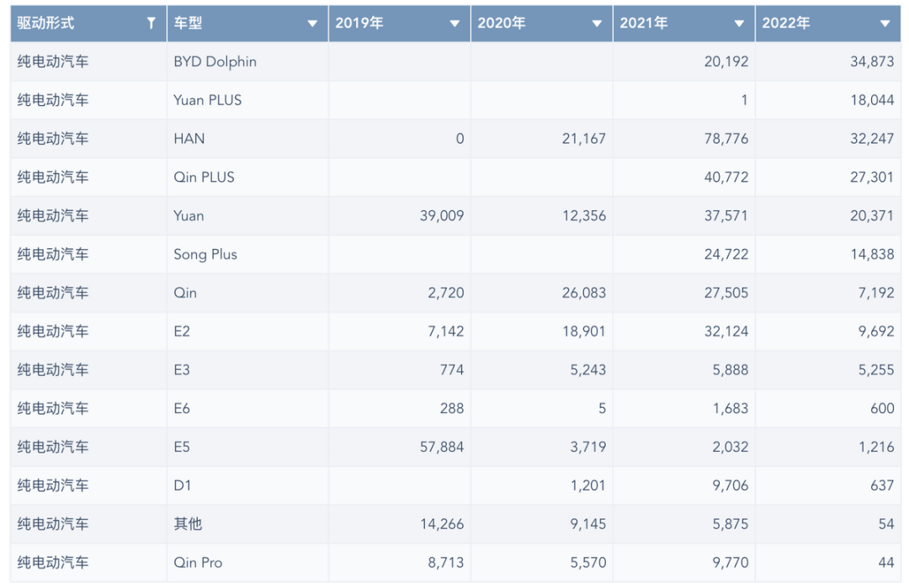Screen dimensions: 909x588
Task: Click the value 24,722 for Song Plus
Action: [726, 254]
